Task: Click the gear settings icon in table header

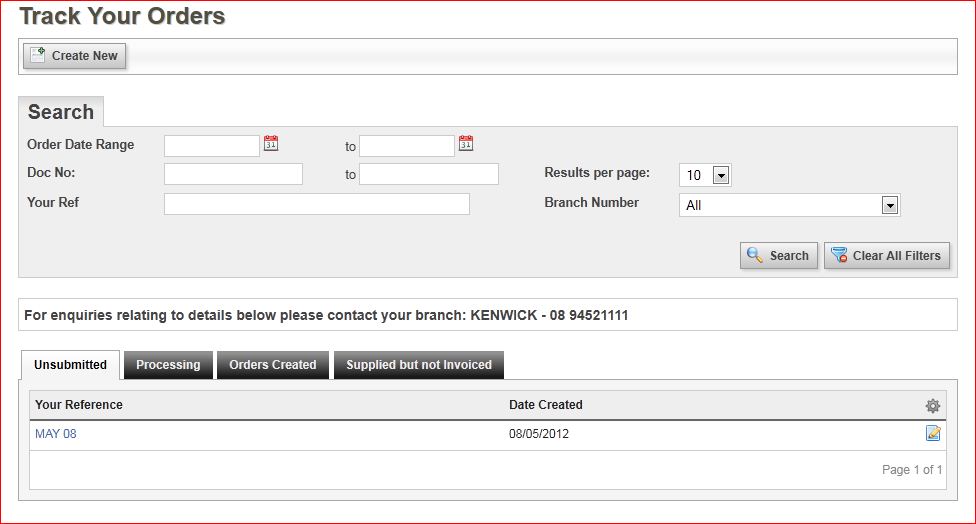Action: tap(932, 406)
